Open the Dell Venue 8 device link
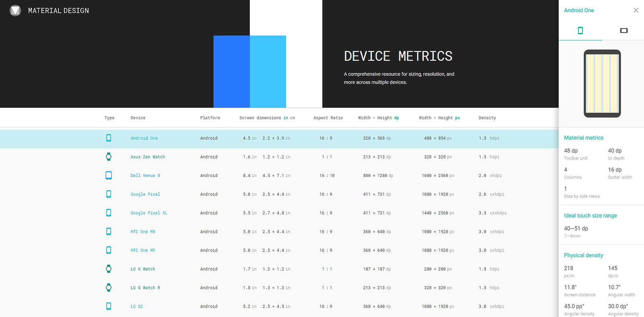Screen dimensions: 644x317 [145, 176]
